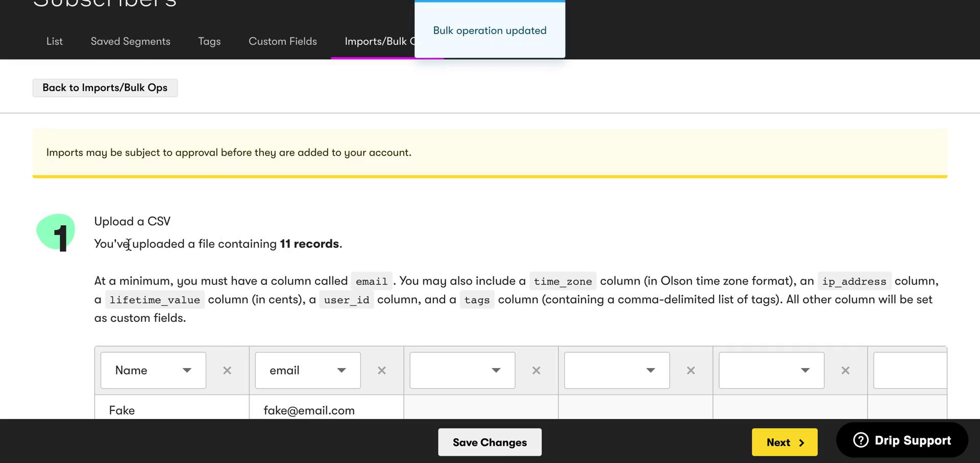Click the 11 records text
980x463 pixels.
(x=309, y=244)
